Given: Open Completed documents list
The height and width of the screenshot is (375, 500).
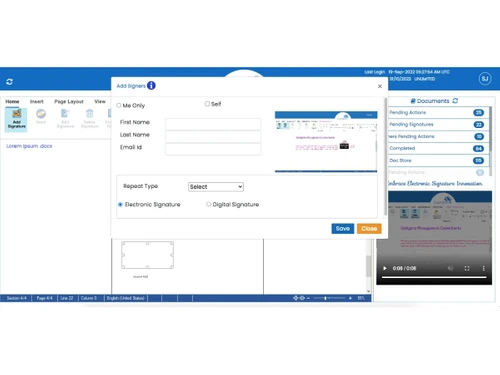Looking at the screenshot, I should pyautogui.click(x=438, y=149).
